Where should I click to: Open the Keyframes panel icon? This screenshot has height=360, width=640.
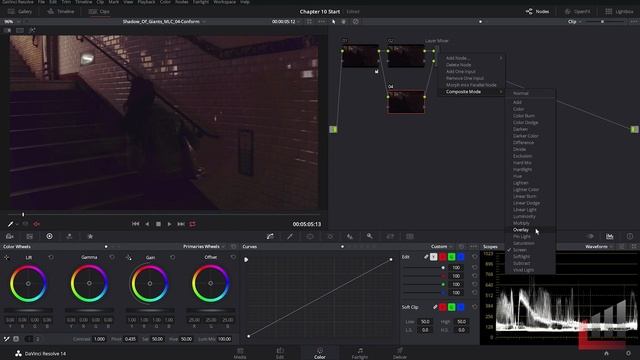[x=590, y=236]
